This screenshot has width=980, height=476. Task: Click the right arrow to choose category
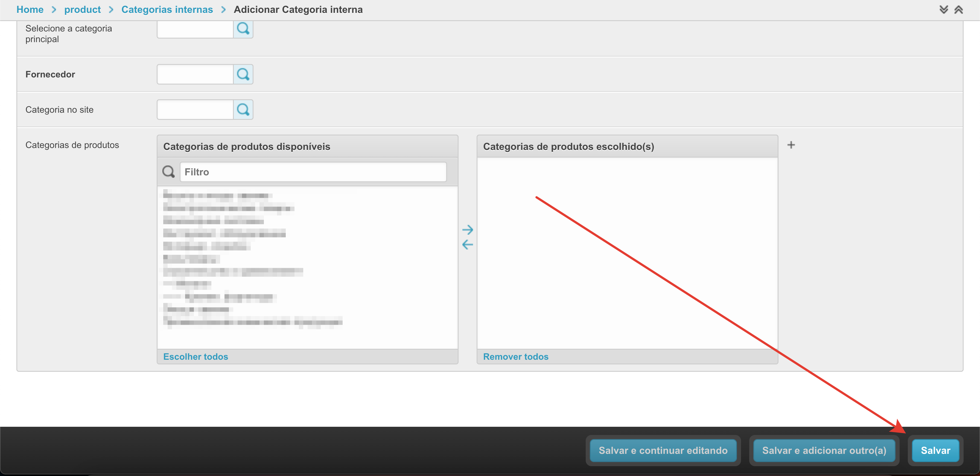click(467, 230)
